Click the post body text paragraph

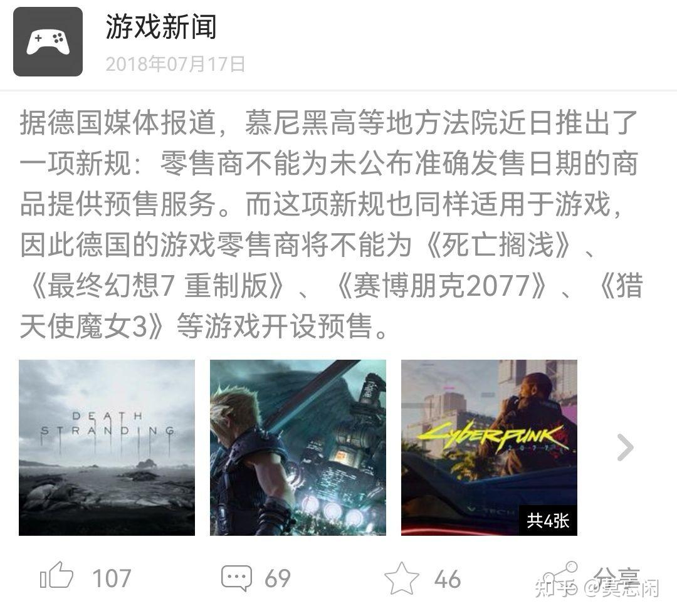coord(332,224)
